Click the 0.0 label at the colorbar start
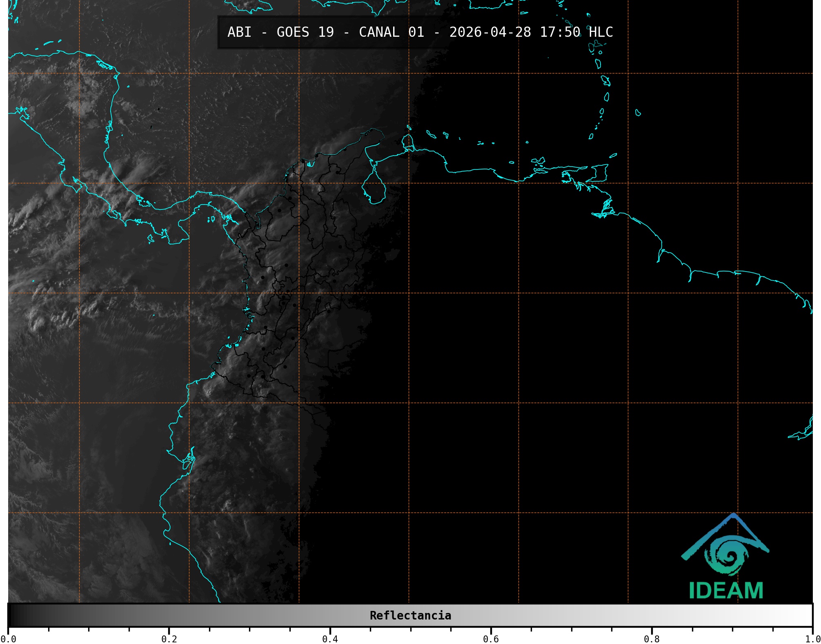Screen dimensions: 821x644 click(8, 639)
